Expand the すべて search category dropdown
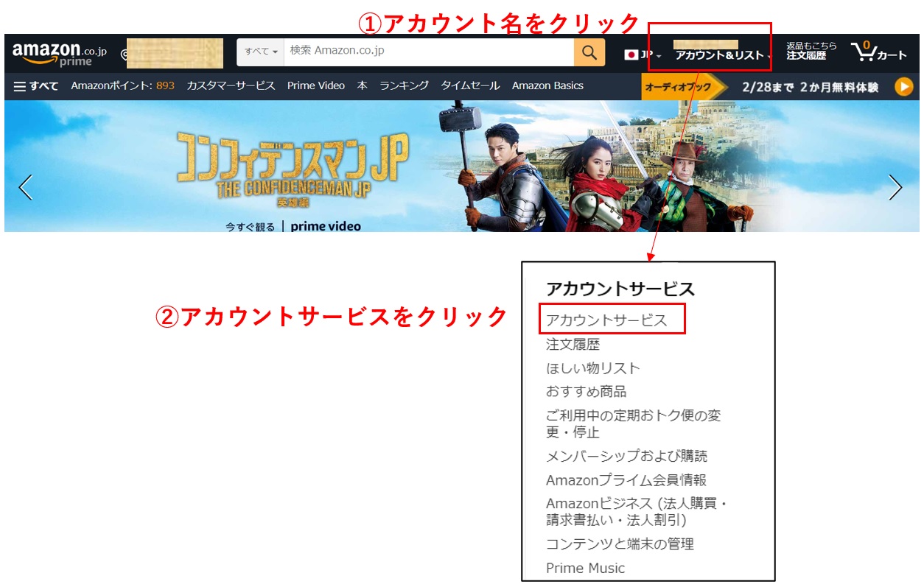 coord(261,52)
